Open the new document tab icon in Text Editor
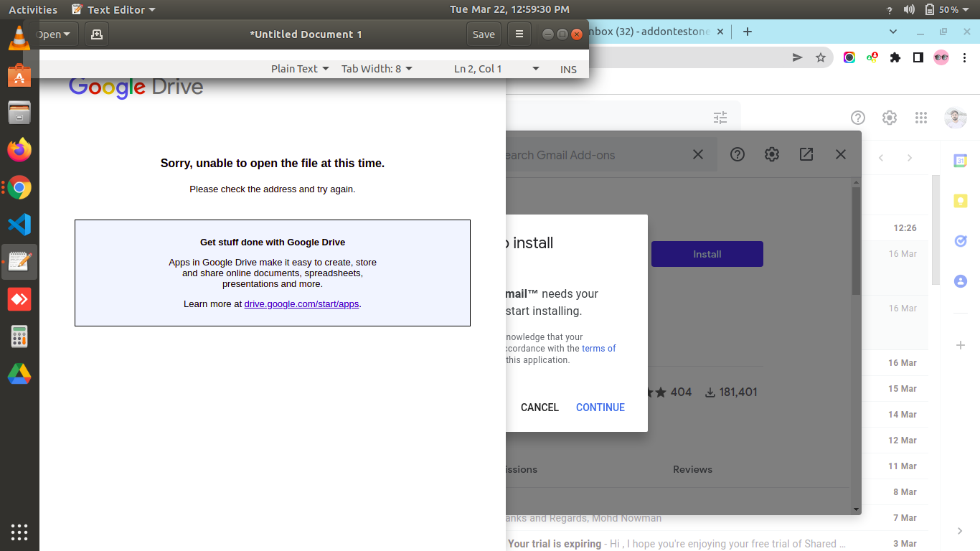Screen dimensions: 980x551 point(97,34)
